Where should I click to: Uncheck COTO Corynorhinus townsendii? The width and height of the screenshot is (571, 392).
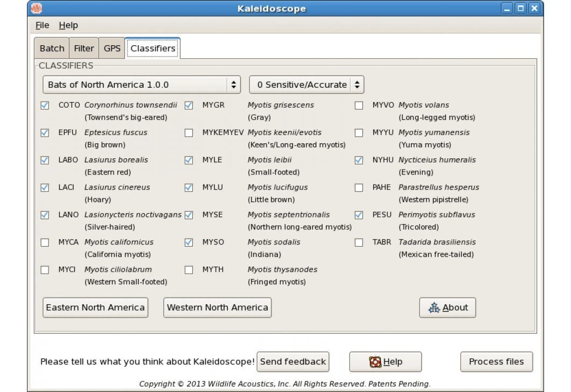45,105
